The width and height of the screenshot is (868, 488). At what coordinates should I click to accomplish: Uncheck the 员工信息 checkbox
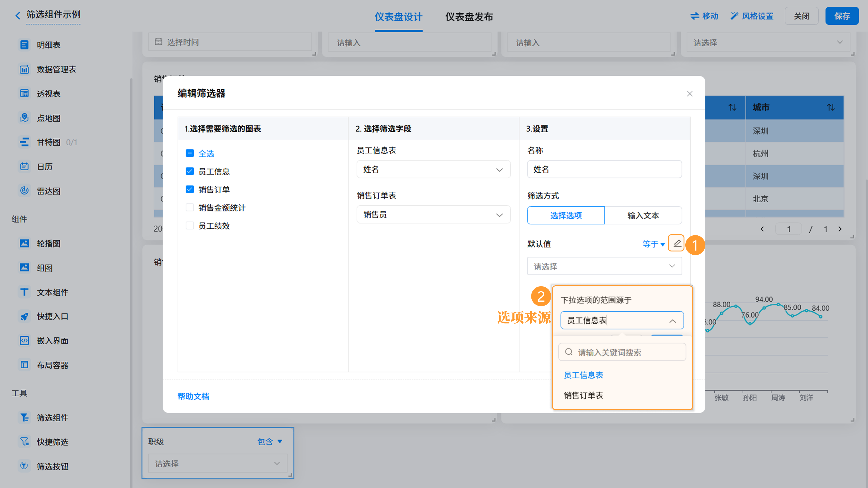[x=190, y=171]
